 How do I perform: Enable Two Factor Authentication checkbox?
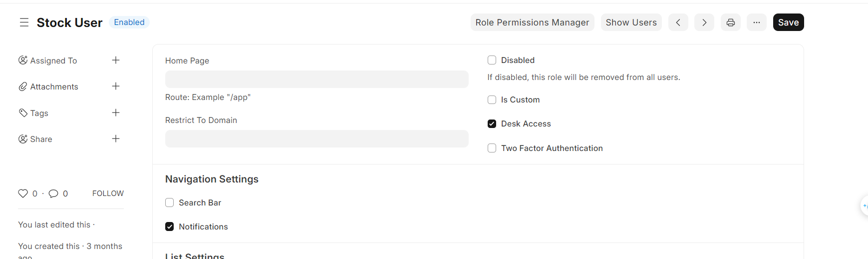point(492,148)
